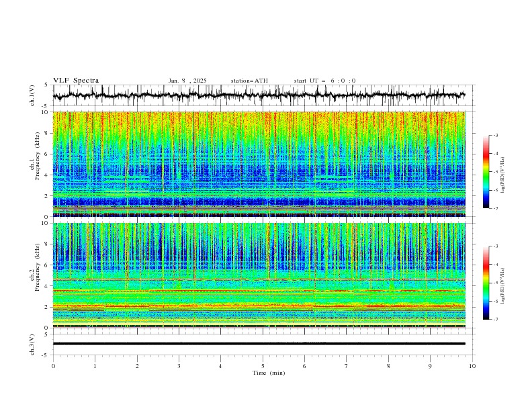Click the "VLF Spectra" title text
Viewport: 532px width, 411px height.
76,81
